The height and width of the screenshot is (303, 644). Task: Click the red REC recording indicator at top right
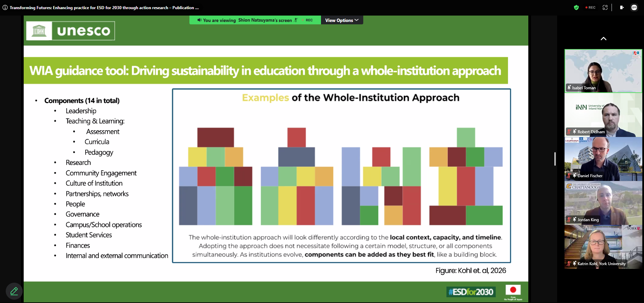[591, 7]
